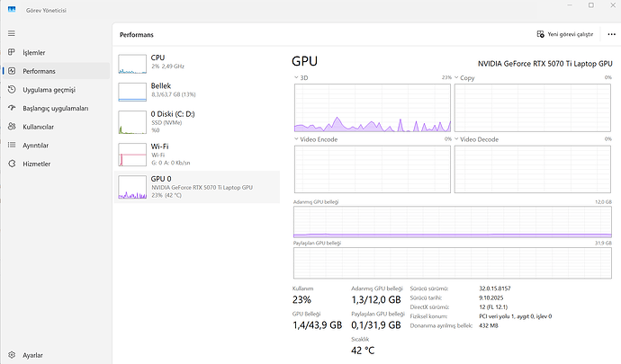Toggle the hamburger navigation menu
Screen dimensions: 621x364
coord(11,33)
